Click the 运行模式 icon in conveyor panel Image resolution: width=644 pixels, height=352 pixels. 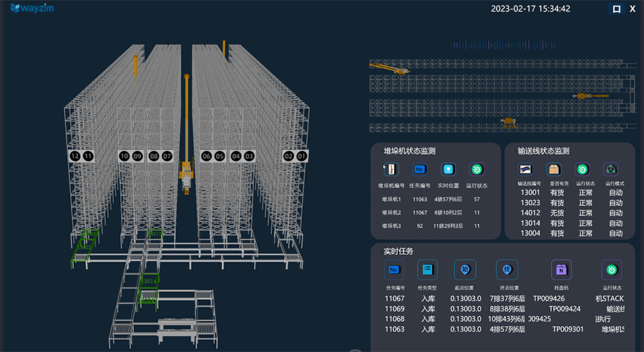pyautogui.click(x=611, y=170)
